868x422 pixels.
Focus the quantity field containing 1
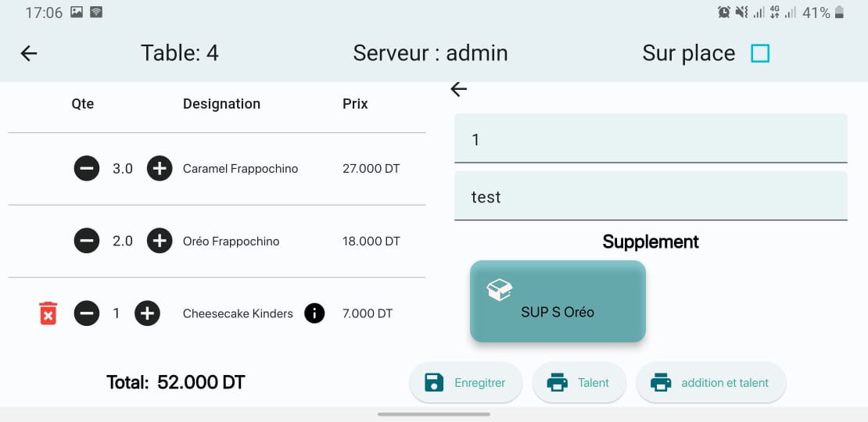pos(651,139)
